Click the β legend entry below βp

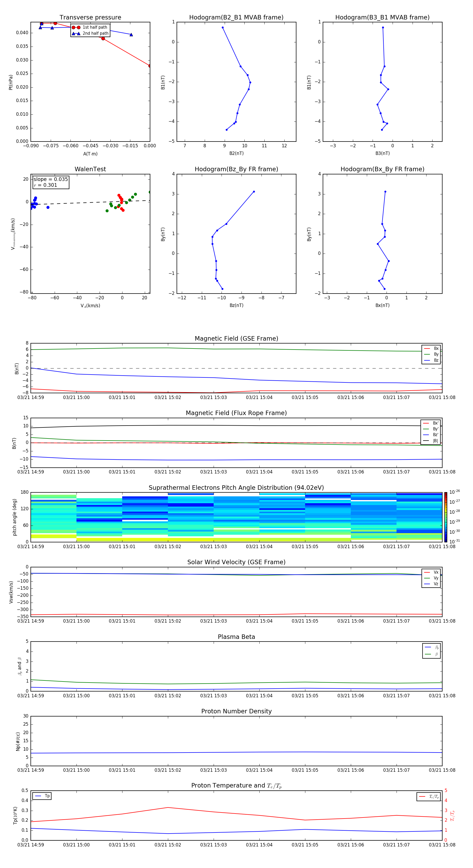[x=431, y=654]
